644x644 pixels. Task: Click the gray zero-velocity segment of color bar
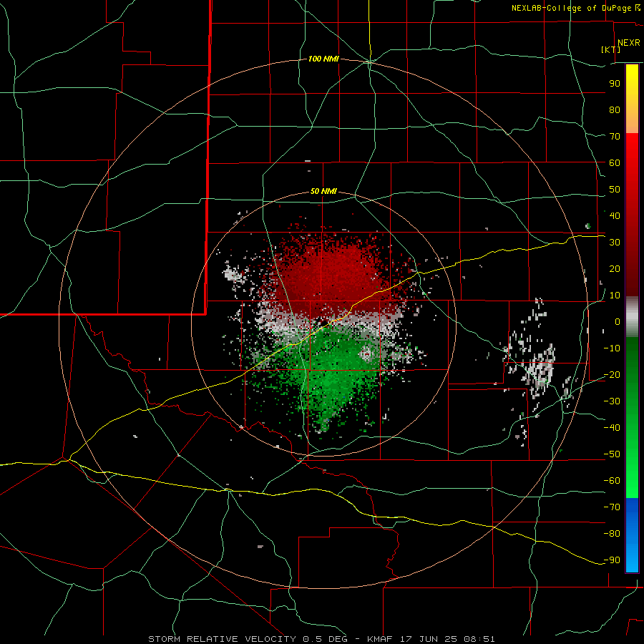tap(632, 317)
